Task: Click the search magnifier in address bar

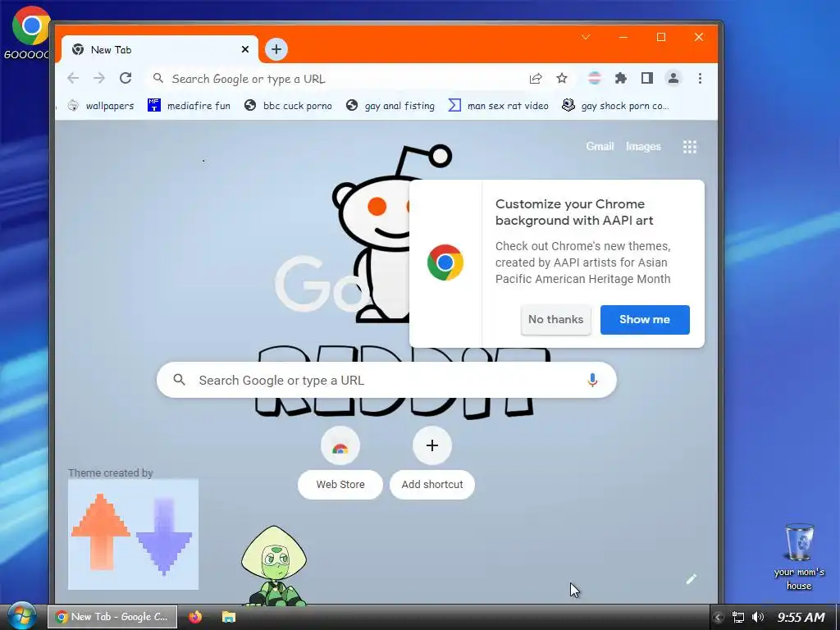Action: (x=158, y=78)
